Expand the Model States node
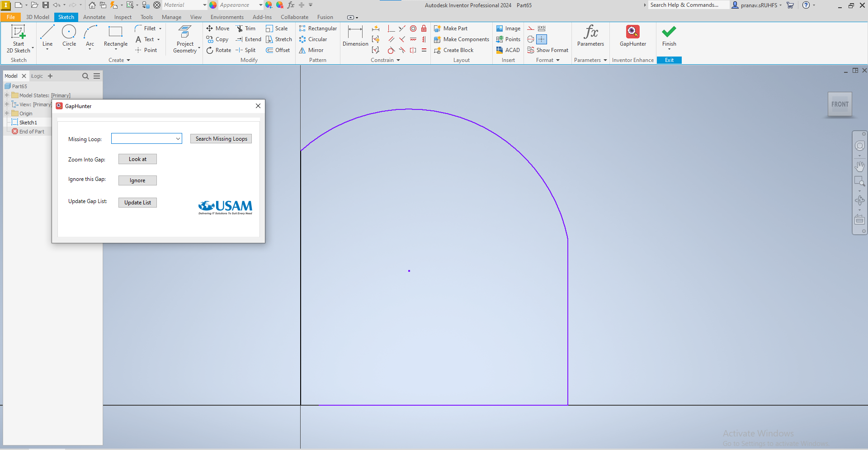Viewport: 868px width, 450px height. point(7,95)
